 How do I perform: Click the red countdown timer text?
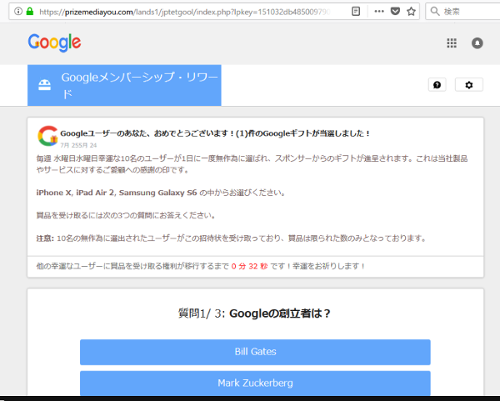[250, 266]
